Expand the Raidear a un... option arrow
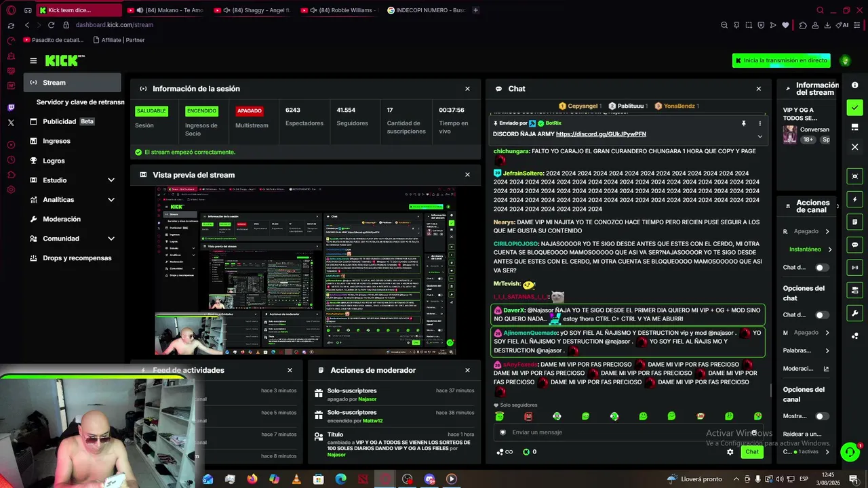 click(827, 452)
